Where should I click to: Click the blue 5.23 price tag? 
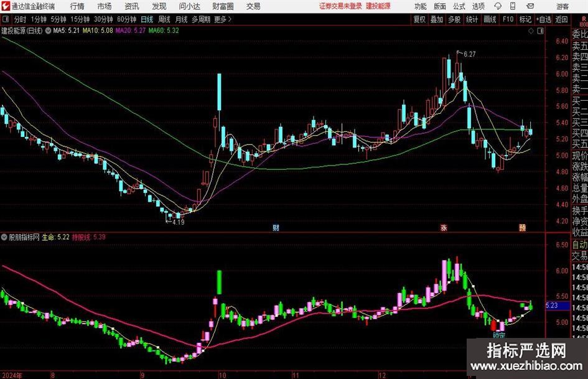tap(558, 306)
